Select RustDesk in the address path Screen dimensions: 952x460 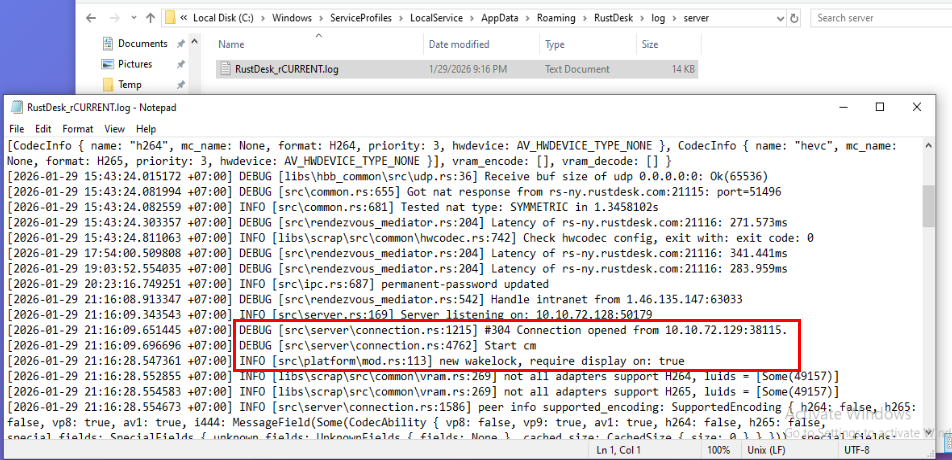coord(613,18)
